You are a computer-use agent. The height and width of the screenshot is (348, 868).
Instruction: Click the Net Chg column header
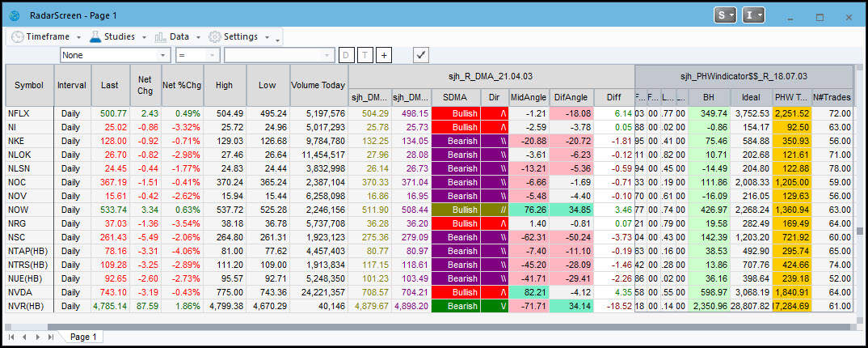[x=145, y=85]
